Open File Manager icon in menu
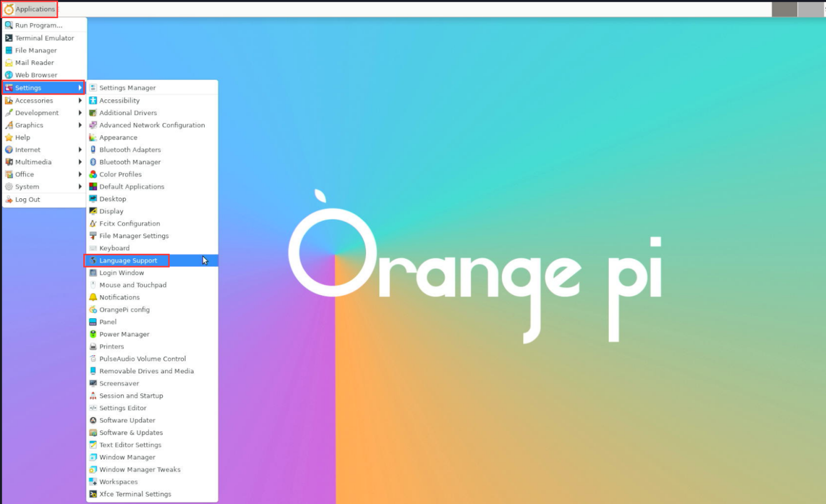The image size is (826, 504). tap(9, 51)
